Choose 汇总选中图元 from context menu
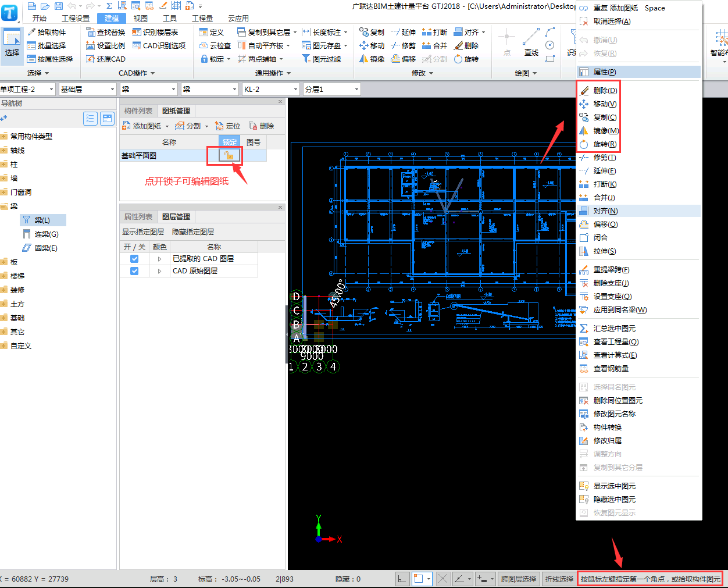The height and width of the screenshot is (588, 728). point(639,329)
